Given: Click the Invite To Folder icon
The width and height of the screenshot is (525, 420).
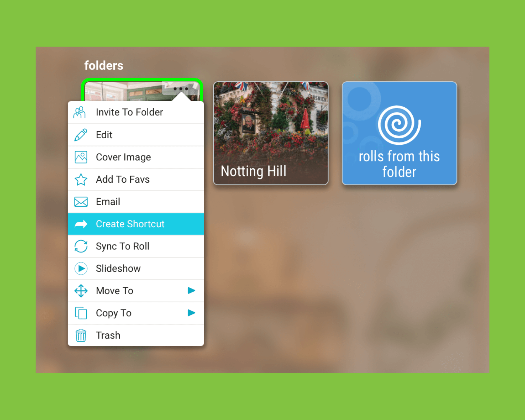Looking at the screenshot, I should coord(81,113).
